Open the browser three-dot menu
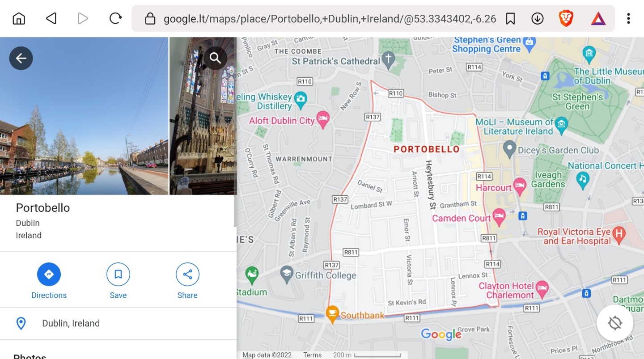644x359 pixels. pos(628,18)
